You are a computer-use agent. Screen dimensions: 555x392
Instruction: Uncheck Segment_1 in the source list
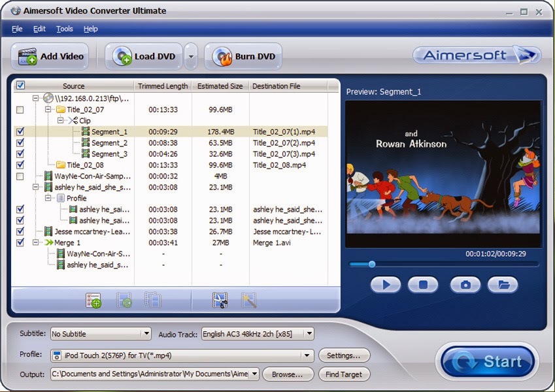tap(20, 132)
